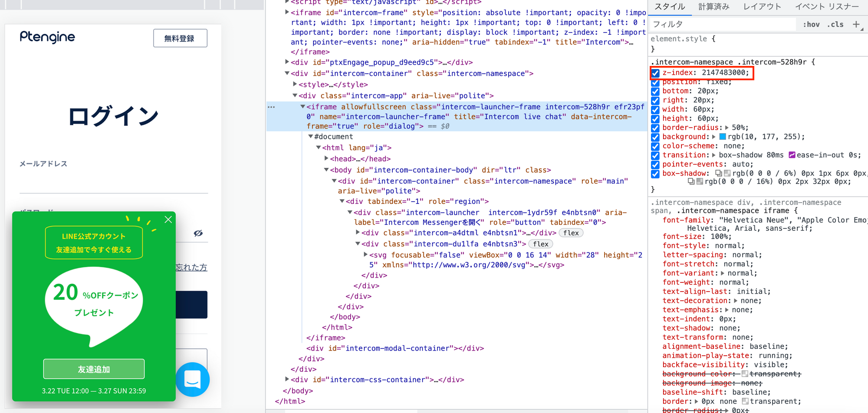Switch to the スタイル tab
The image size is (868, 413).
tap(670, 7)
